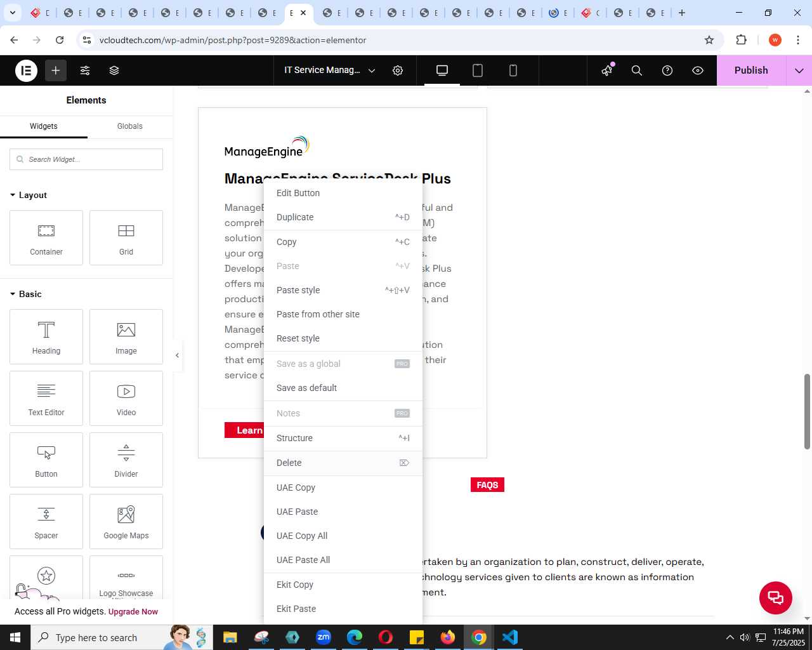
Task: Open page settings gear icon
Action: [x=398, y=70]
